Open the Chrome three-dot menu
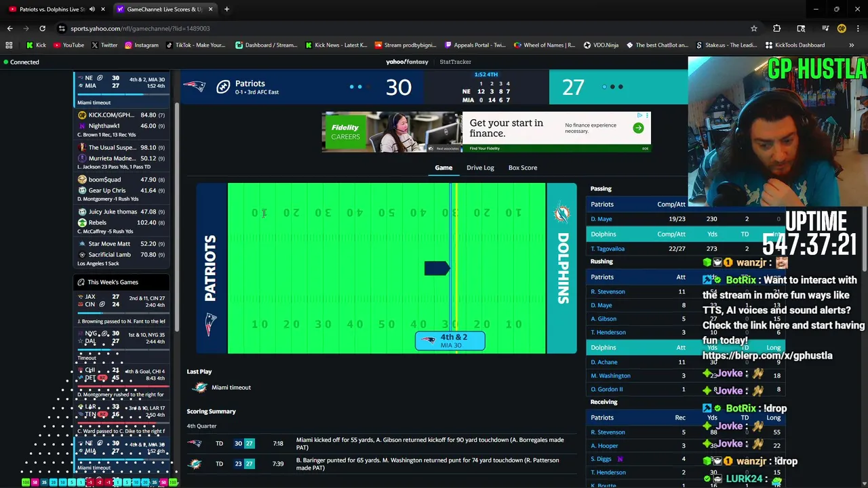This screenshot has height=488, width=868. 858,28
